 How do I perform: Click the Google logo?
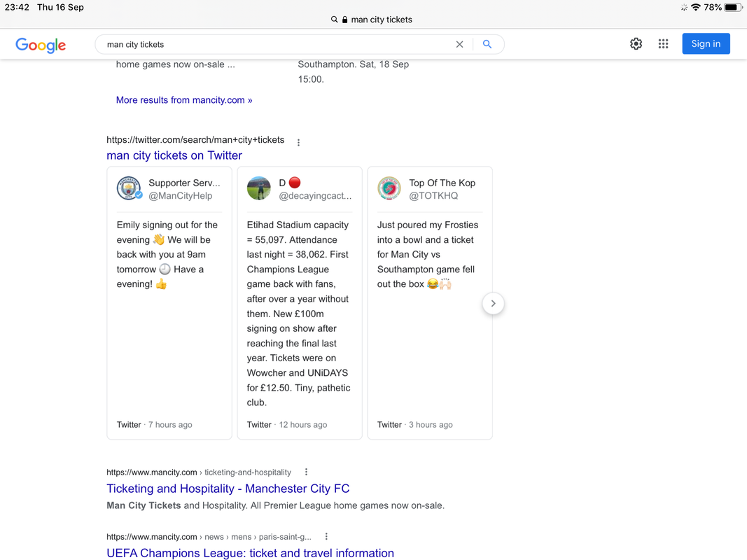pyautogui.click(x=41, y=45)
